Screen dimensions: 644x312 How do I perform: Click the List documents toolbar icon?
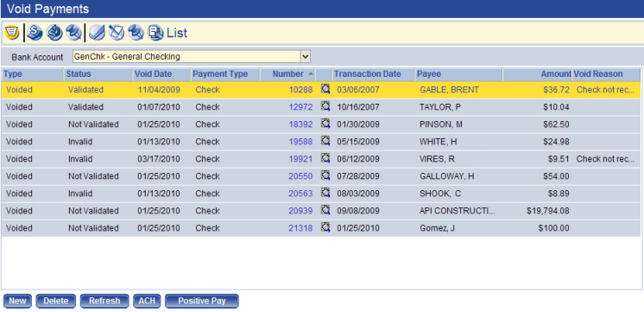pos(155,33)
